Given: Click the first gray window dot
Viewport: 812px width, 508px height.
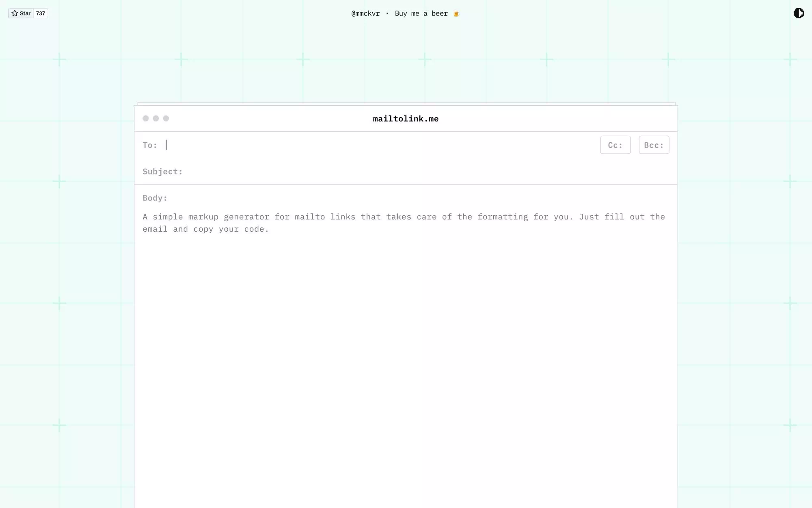Looking at the screenshot, I should (146, 118).
